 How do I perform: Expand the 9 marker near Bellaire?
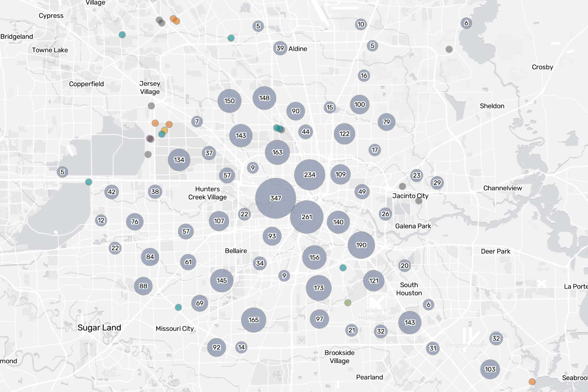coord(284,276)
